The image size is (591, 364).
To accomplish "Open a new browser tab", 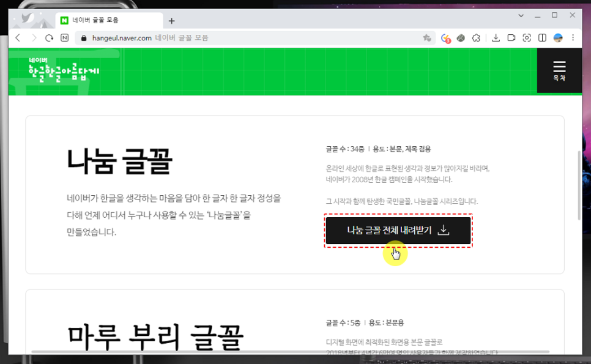I will [171, 21].
